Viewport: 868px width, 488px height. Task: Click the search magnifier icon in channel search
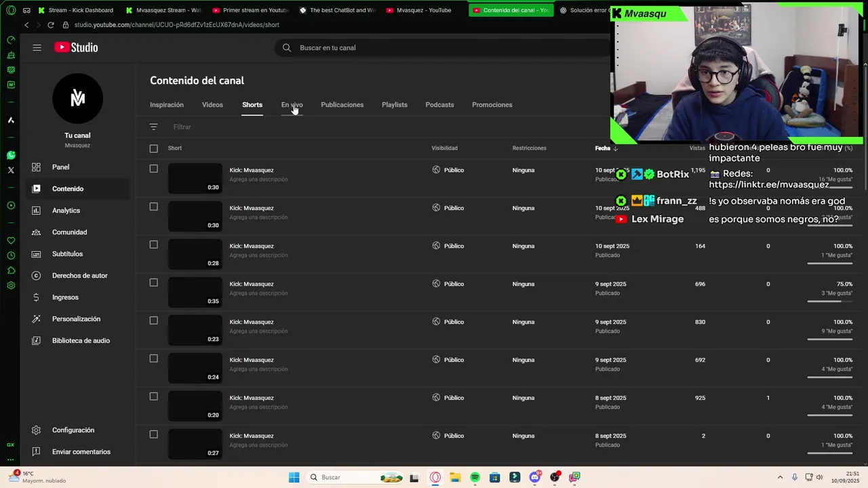coord(287,47)
